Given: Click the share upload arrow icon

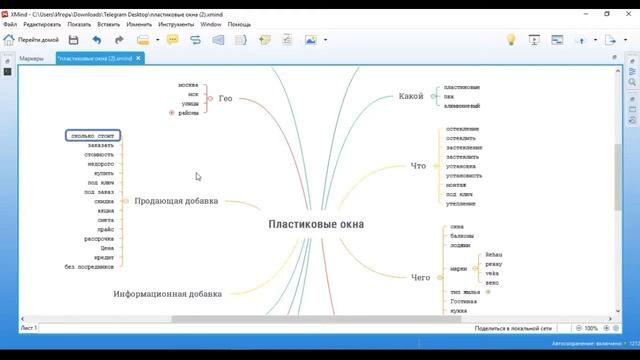Looking at the screenshot, I should click(x=581, y=40).
